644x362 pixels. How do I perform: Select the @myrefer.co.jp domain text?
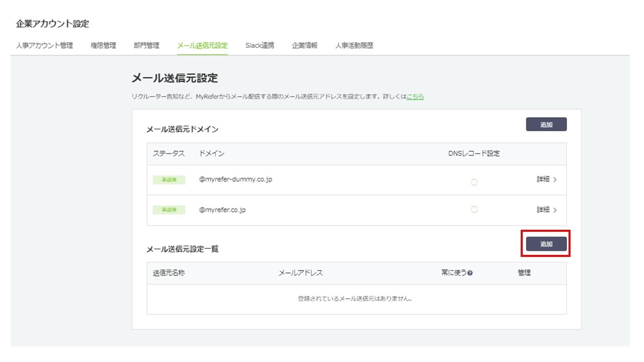(x=222, y=210)
